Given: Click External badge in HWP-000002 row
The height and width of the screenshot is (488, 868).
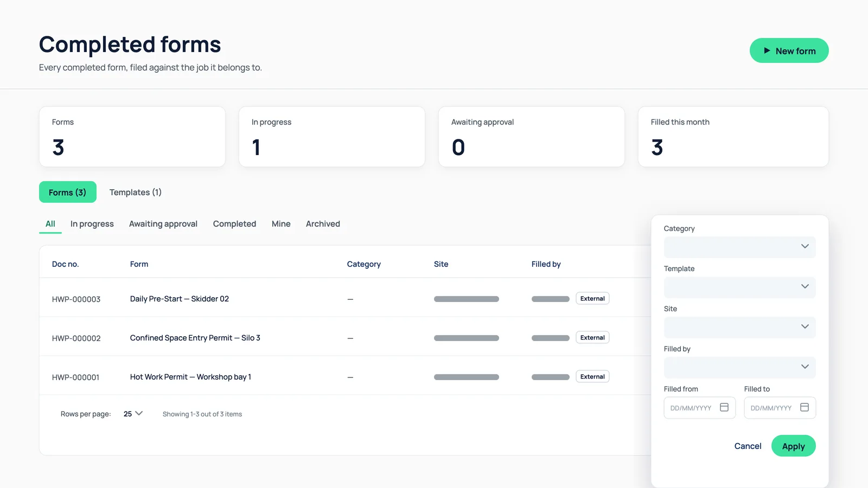Looking at the screenshot, I should click(x=592, y=338).
